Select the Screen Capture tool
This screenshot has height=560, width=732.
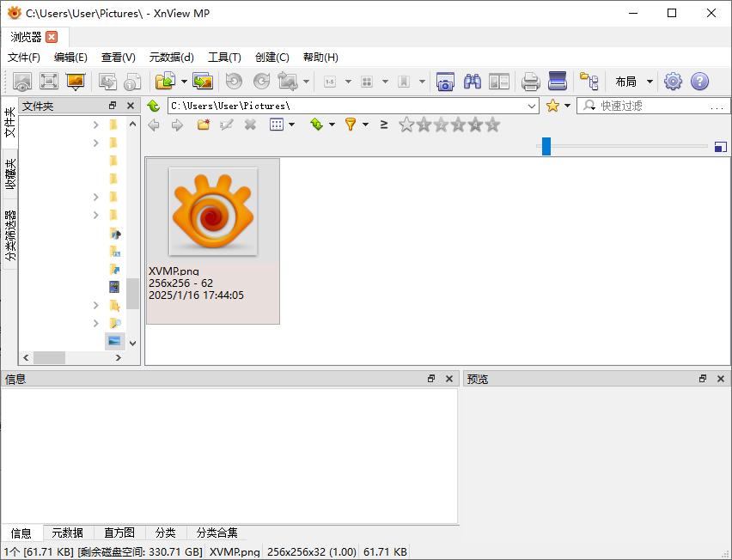pyautogui.click(x=445, y=82)
